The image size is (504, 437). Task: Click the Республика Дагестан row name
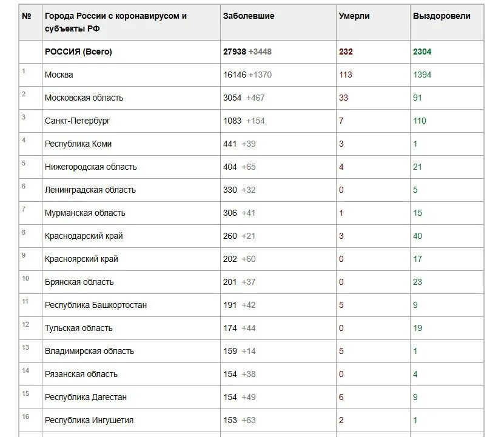pyautogui.click(x=86, y=397)
